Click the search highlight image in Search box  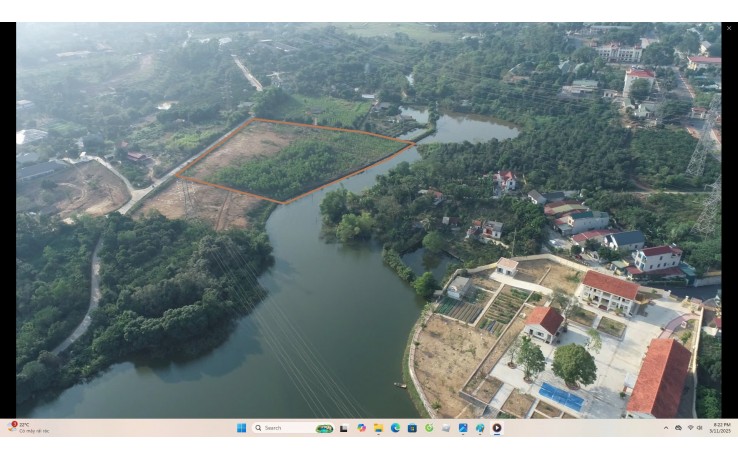[x=324, y=428]
